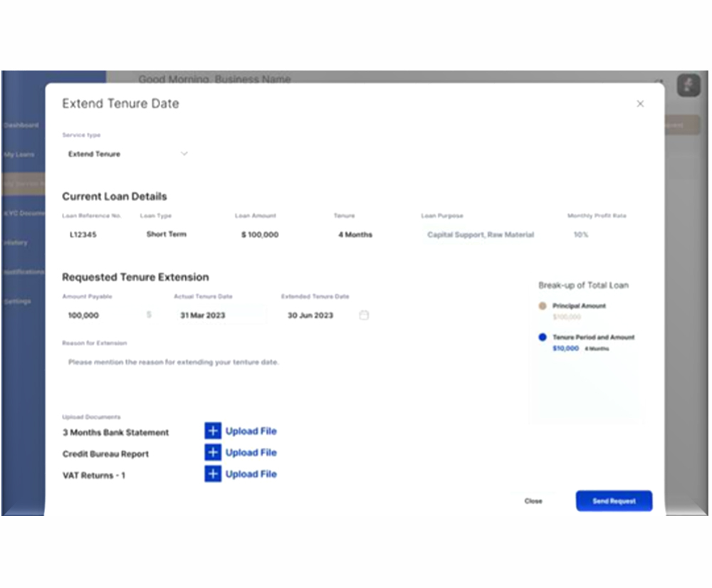Go to Dashboard in the sidebar
This screenshot has height=588, width=712.
tap(21, 125)
